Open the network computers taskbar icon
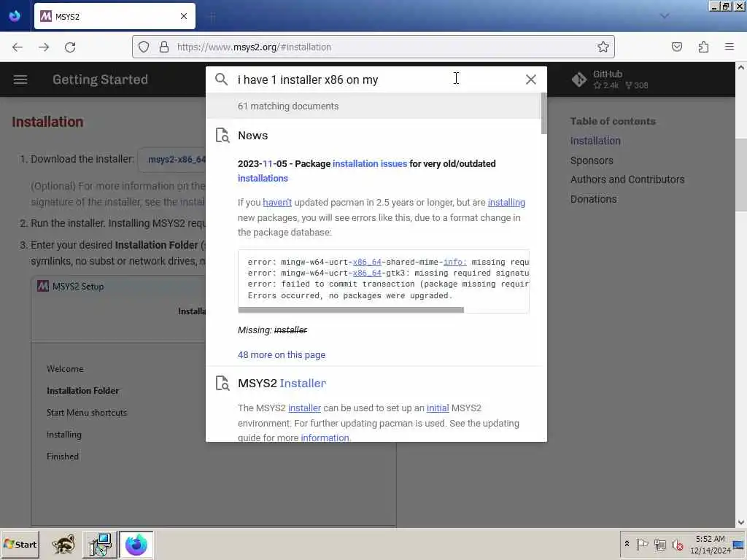The width and height of the screenshot is (747, 560). coord(100,544)
